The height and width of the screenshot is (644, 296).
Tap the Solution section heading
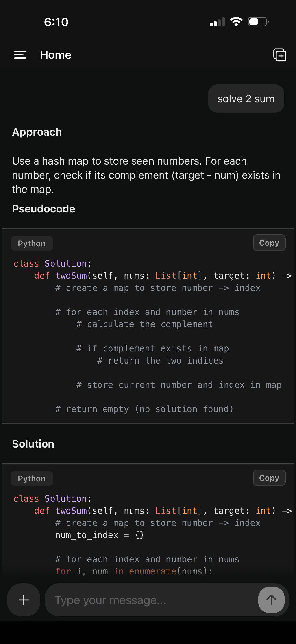pyautogui.click(x=33, y=443)
